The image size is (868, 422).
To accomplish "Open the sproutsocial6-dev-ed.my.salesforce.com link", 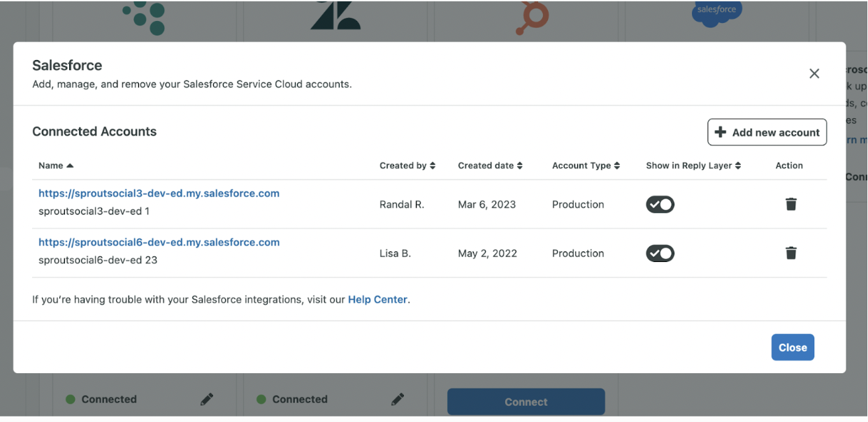I will tap(159, 242).
